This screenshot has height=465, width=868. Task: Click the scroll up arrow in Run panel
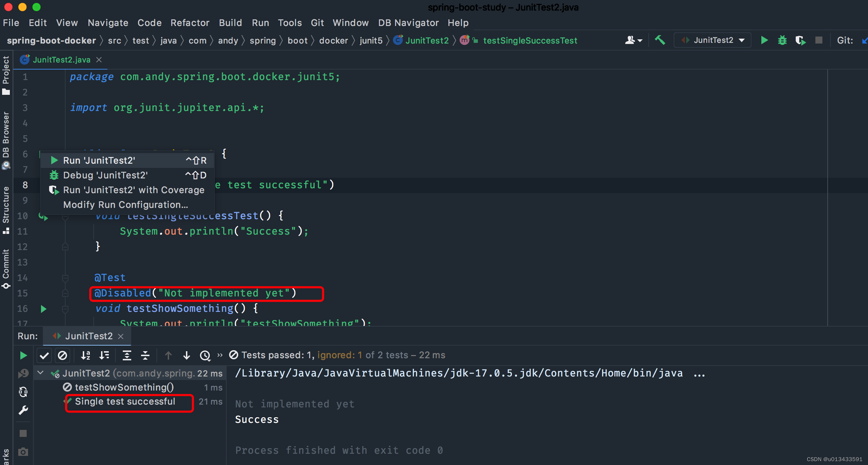168,355
